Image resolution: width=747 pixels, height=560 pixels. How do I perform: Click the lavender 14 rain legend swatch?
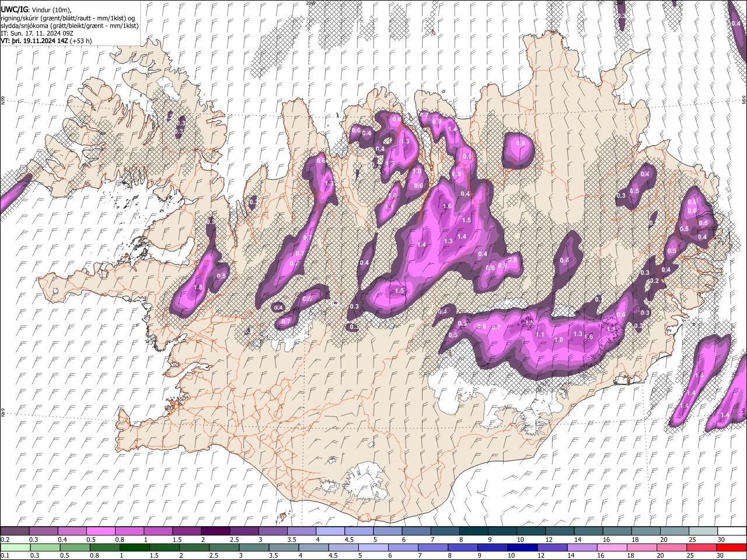pyautogui.click(x=583, y=547)
